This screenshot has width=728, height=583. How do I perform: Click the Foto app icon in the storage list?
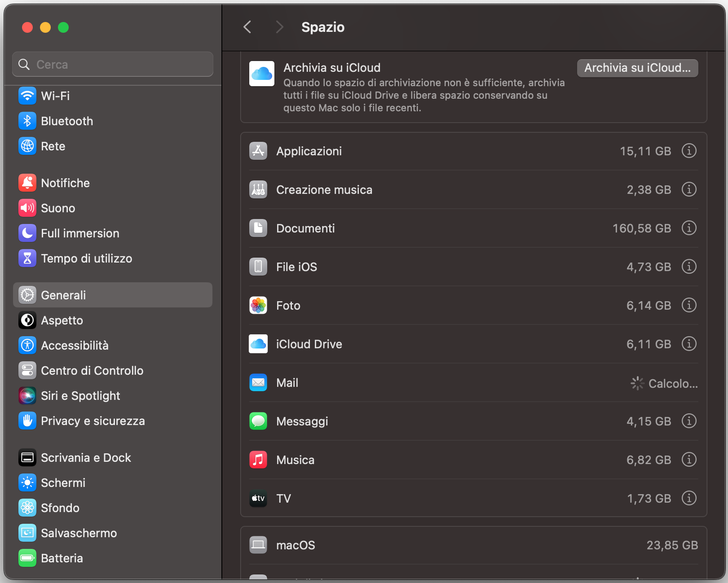tap(258, 305)
